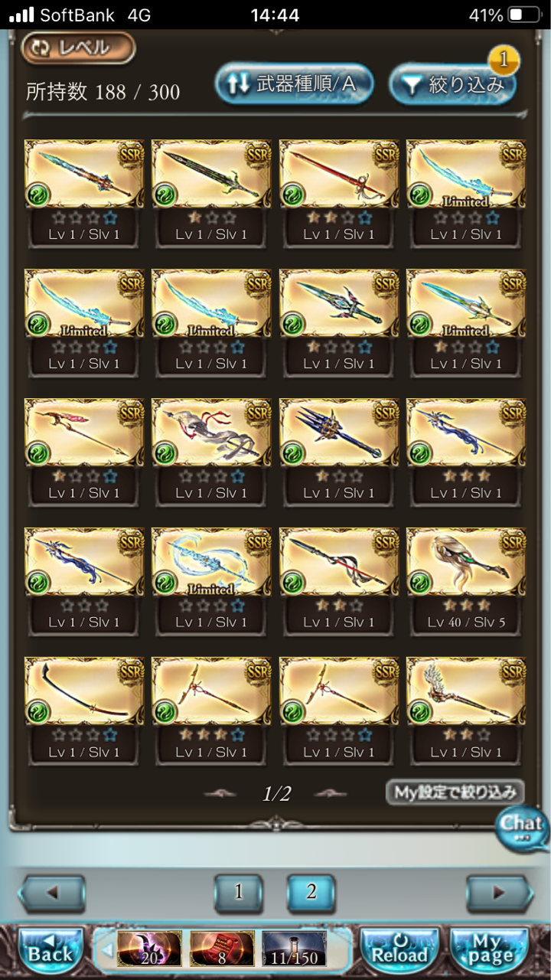Open the hourglass shortcut showing 11/150
Image resolution: width=551 pixels, height=980 pixels.
295,949
